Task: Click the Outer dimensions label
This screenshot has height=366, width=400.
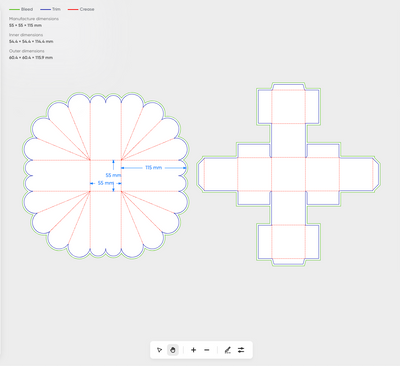Action: (27, 51)
